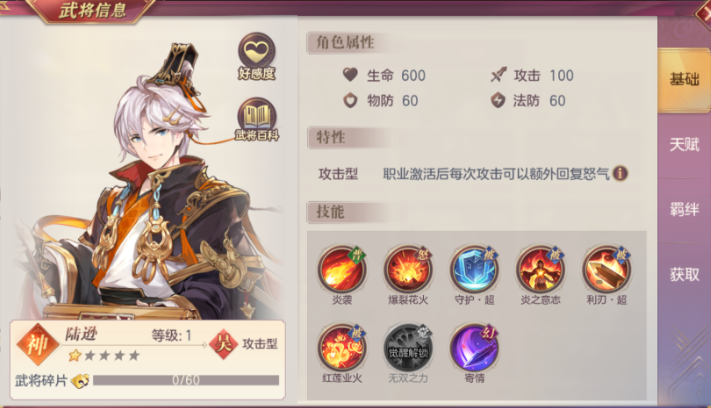Select the 寄情 purple skill icon
The image size is (711, 408).
click(x=474, y=348)
